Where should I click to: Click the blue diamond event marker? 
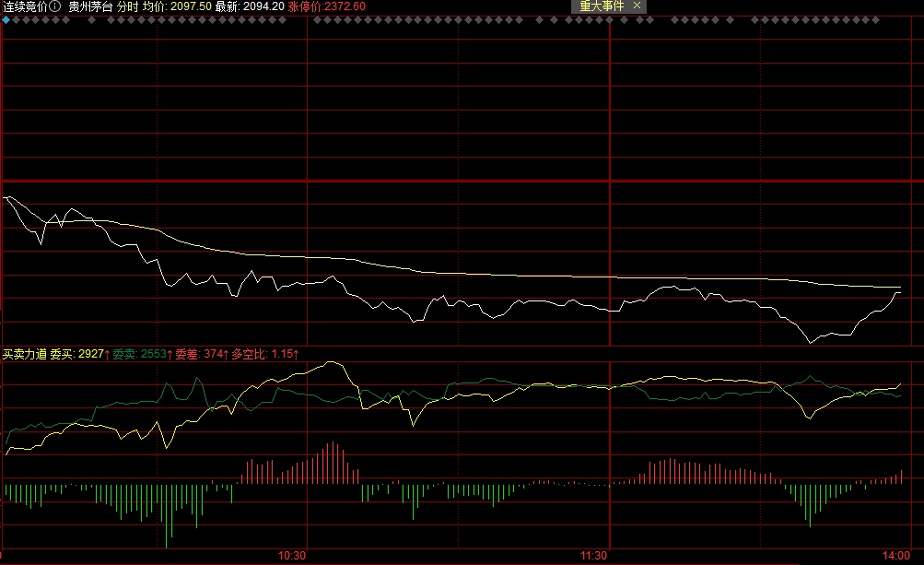point(6,20)
